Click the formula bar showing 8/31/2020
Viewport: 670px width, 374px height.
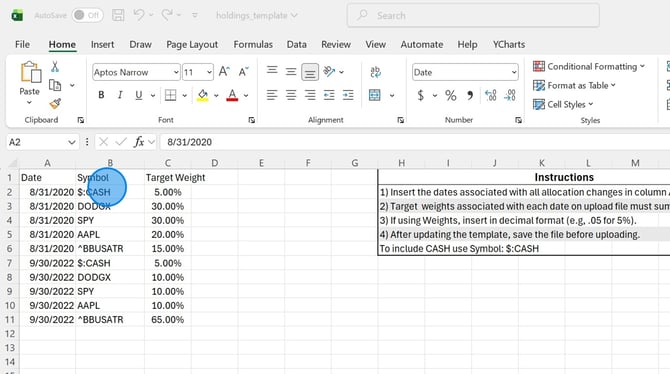pyautogui.click(x=414, y=142)
